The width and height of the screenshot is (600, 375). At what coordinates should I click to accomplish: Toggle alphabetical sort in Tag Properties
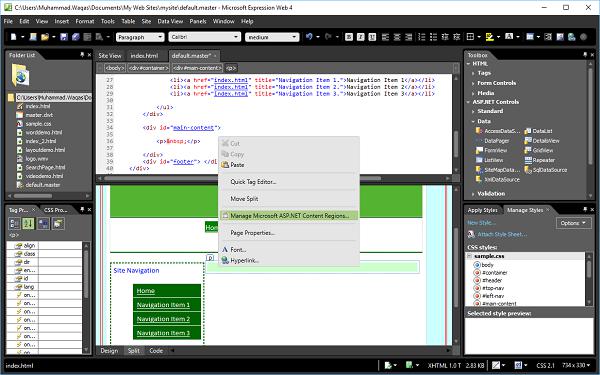(x=28, y=223)
